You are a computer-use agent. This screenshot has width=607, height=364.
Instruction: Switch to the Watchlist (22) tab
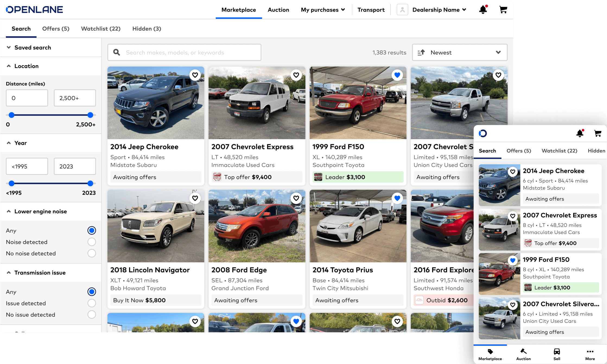click(x=101, y=29)
